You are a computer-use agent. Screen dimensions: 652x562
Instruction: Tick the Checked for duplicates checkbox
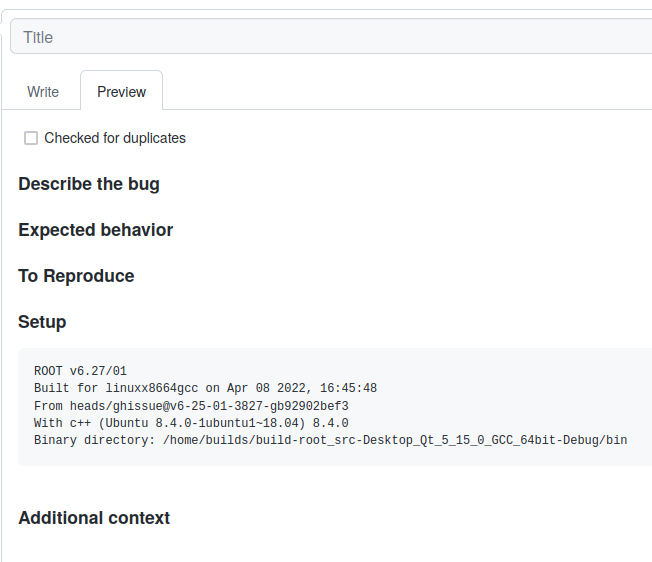[x=31, y=138]
